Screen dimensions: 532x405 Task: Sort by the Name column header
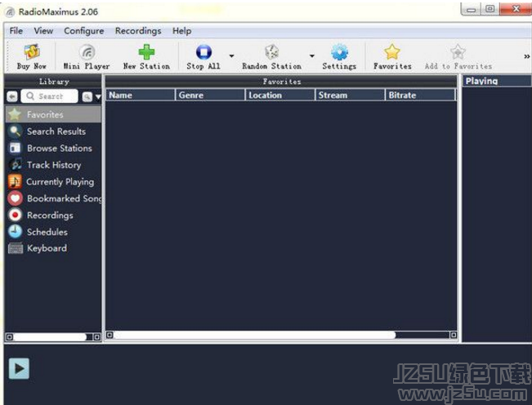coord(141,95)
